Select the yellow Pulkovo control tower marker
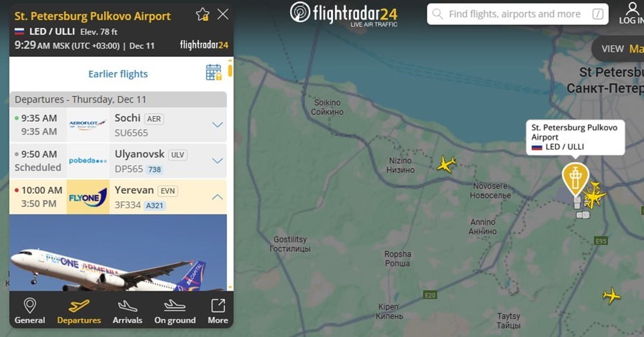The width and height of the screenshot is (644, 337). point(575,179)
